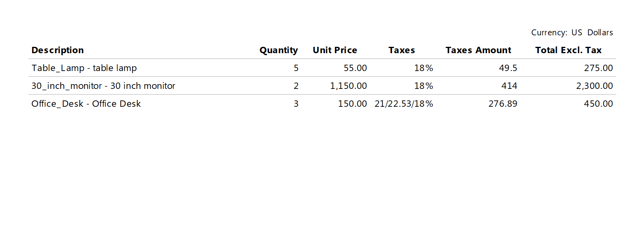Click the Taxes Amount column header
The height and width of the screenshot is (252, 644).
click(478, 50)
